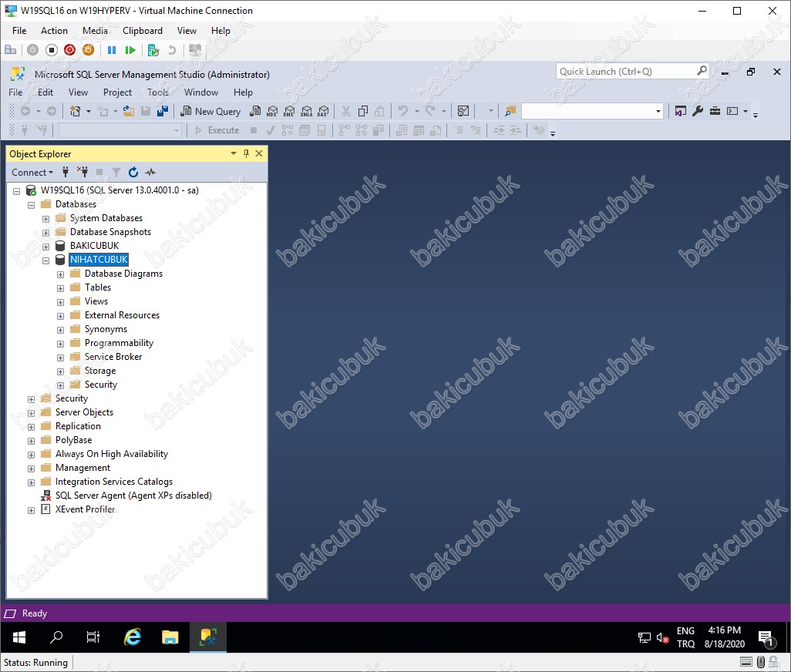
Task: Expand the Management folder
Action: pyautogui.click(x=32, y=469)
